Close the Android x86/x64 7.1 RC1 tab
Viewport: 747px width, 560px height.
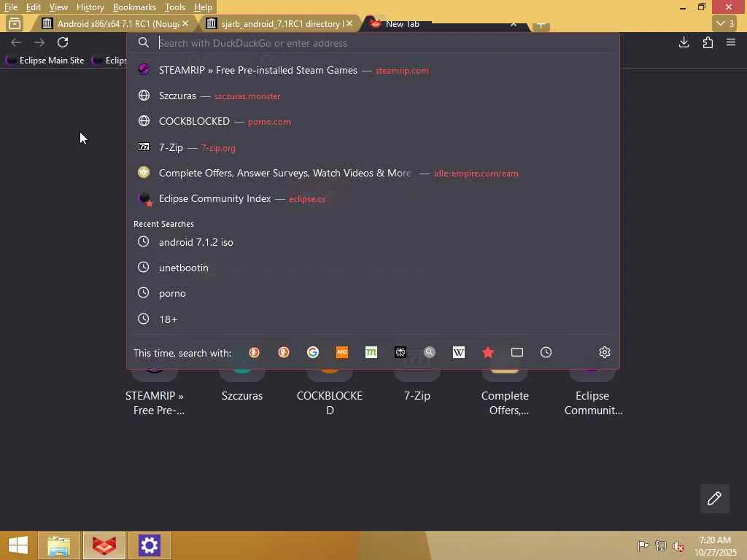coord(185,23)
